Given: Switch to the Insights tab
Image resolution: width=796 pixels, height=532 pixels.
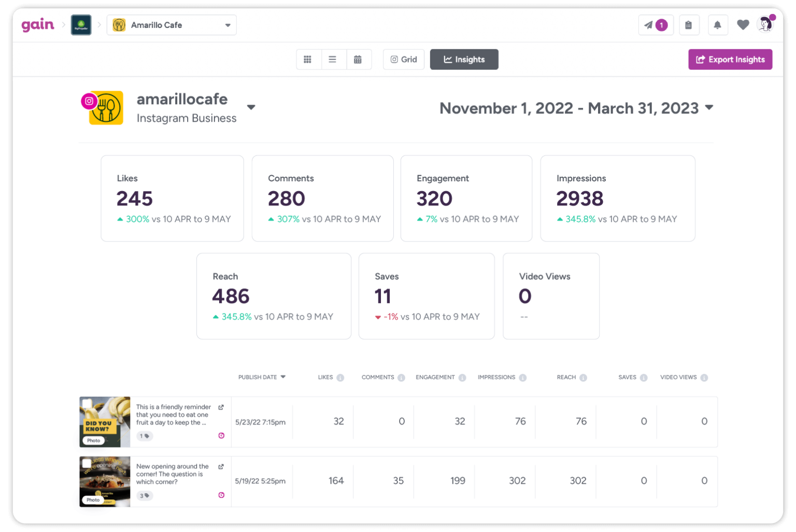Looking at the screenshot, I should pos(464,59).
